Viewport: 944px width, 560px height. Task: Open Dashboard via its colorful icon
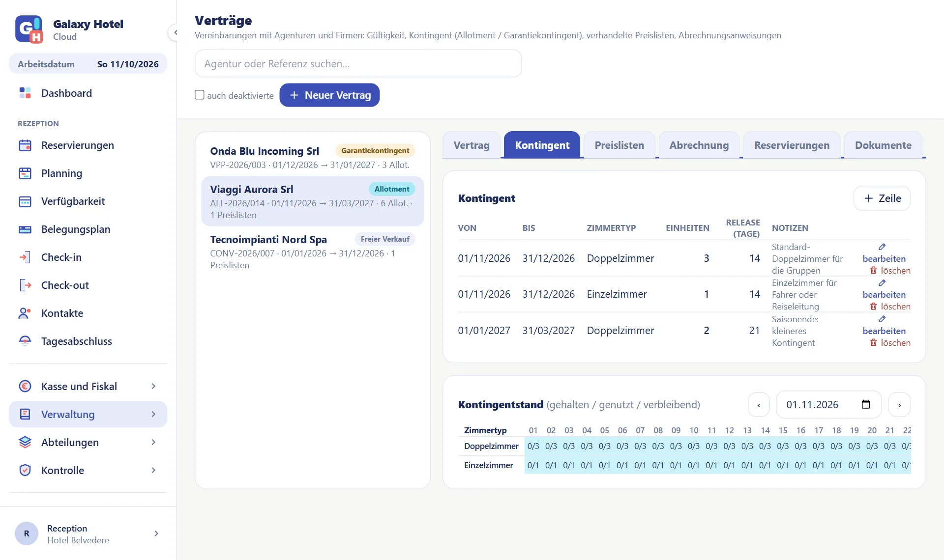click(x=25, y=93)
